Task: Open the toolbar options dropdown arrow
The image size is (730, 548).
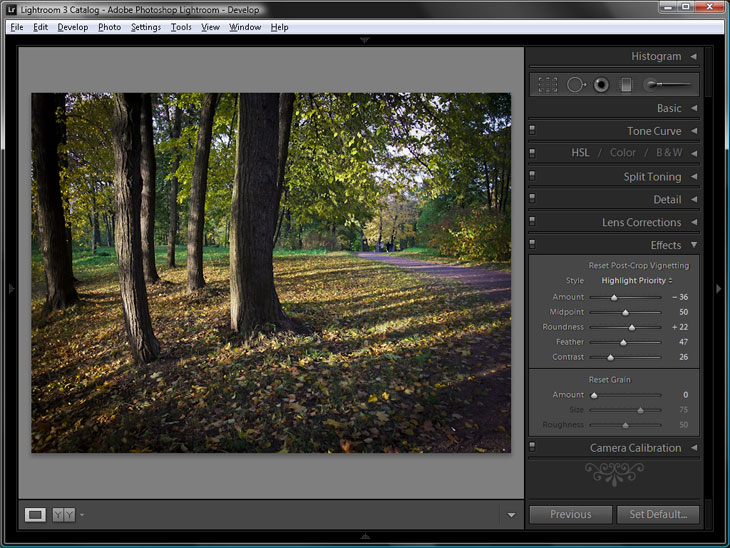Action: (x=511, y=515)
